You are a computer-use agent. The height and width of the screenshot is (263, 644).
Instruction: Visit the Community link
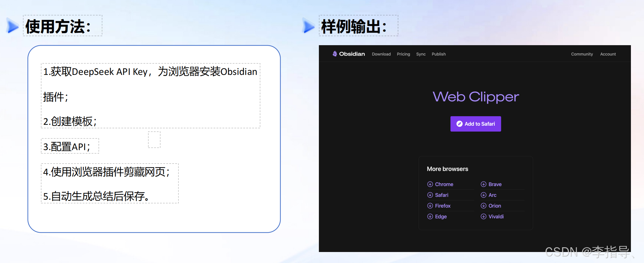pos(582,54)
